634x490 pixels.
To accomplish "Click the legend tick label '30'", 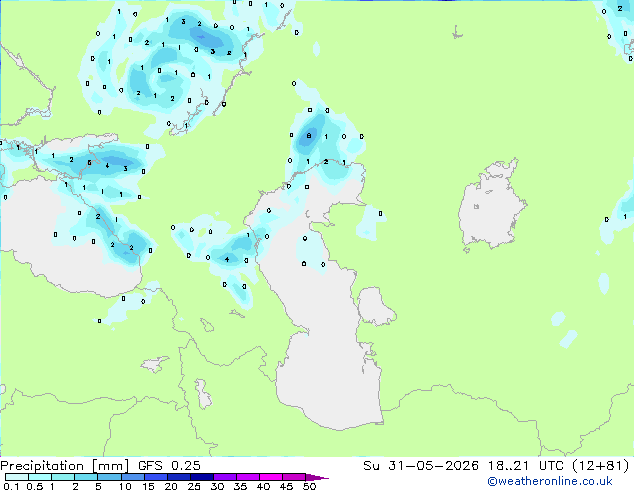I will [217, 486].
